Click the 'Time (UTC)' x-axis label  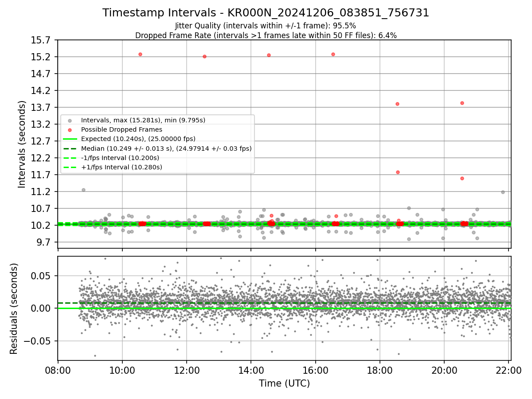(x=284, y=383)
